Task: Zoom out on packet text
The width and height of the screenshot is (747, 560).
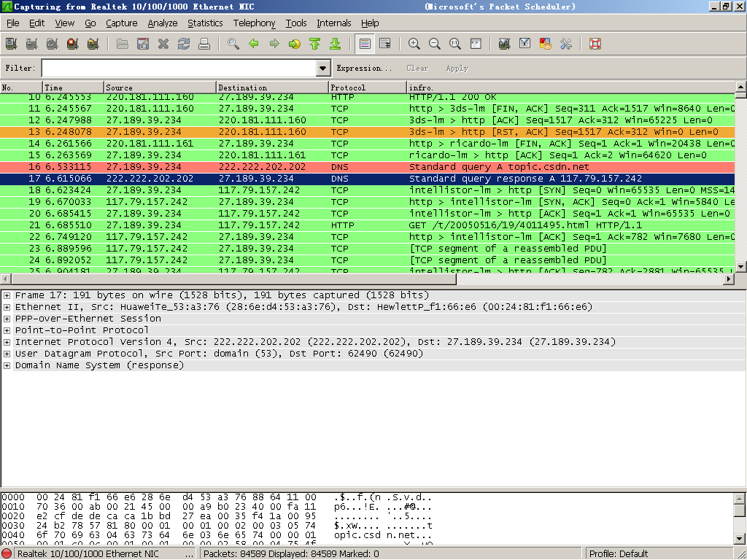Action: pos(435,44)
